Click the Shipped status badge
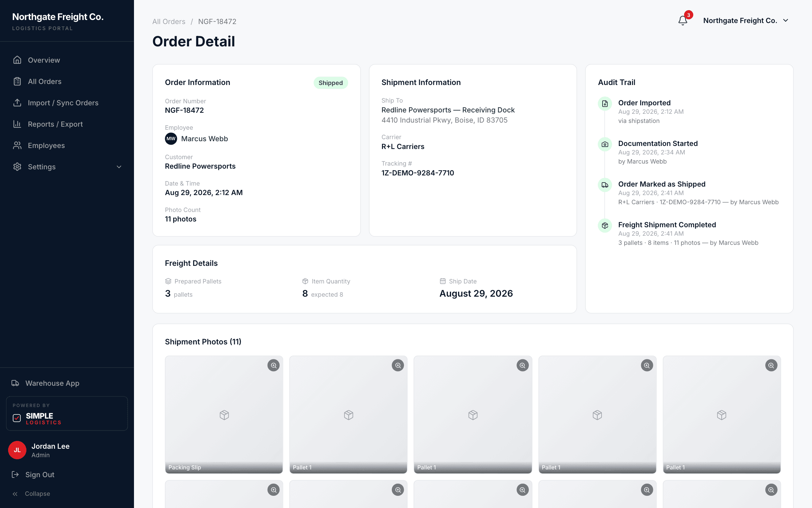Image resolution: width=812 pixels, height=508 pixels. pos(331,83)
